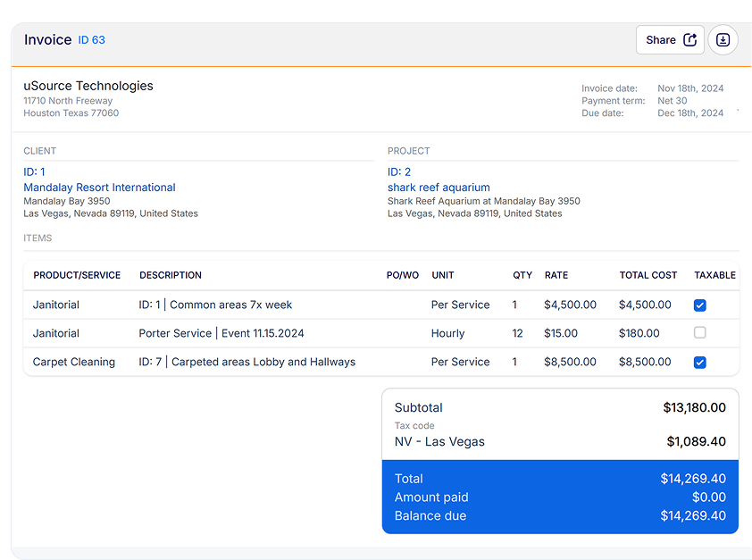Select 'Porter Service | Event 11.15.2024' description

221,333
